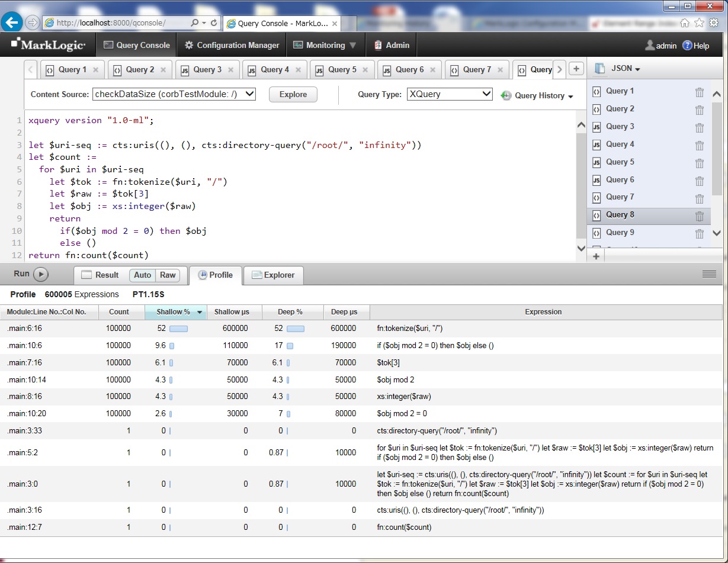This screenshot has width=728, height=563.
Task: Open the Query History dropdown
Action: pyautogui.click(x=537, y=95)
